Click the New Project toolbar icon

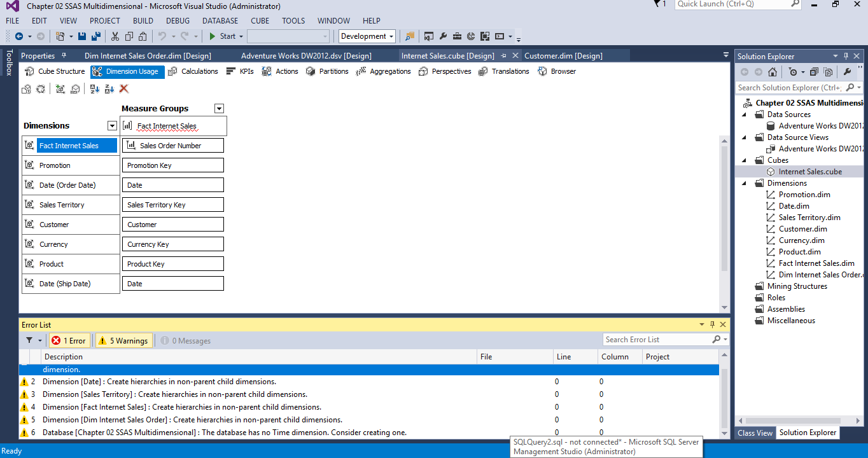point(60,36)
